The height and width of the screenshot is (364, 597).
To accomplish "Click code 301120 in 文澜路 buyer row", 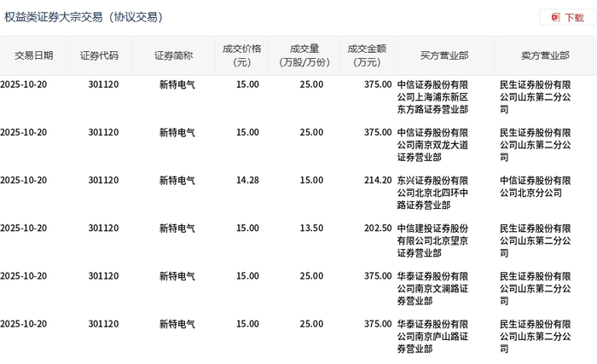I will [x=103, y=276].
